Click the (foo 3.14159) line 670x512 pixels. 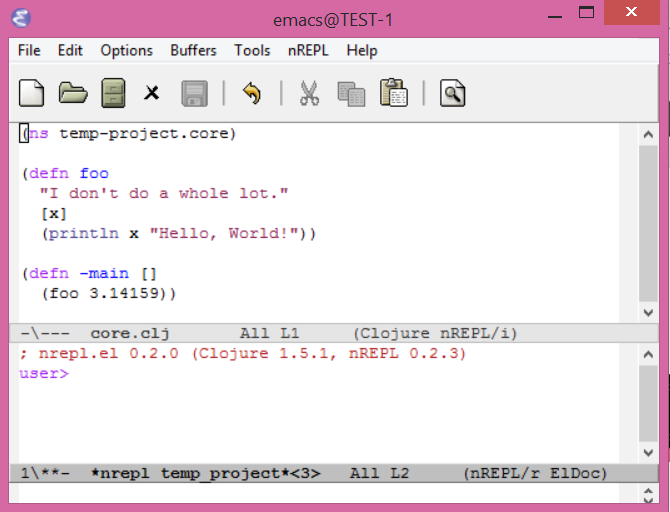(x=109, y=294)
